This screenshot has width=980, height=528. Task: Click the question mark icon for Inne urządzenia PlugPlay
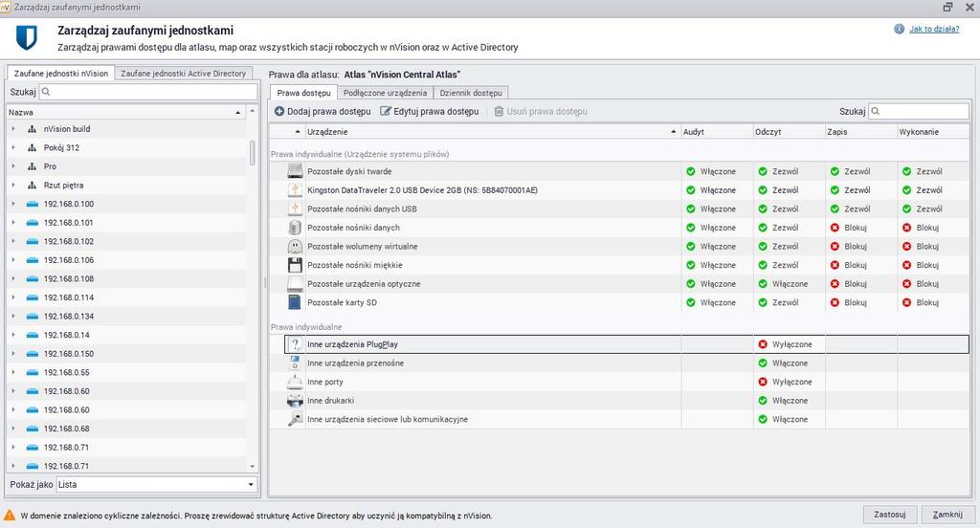295,343
